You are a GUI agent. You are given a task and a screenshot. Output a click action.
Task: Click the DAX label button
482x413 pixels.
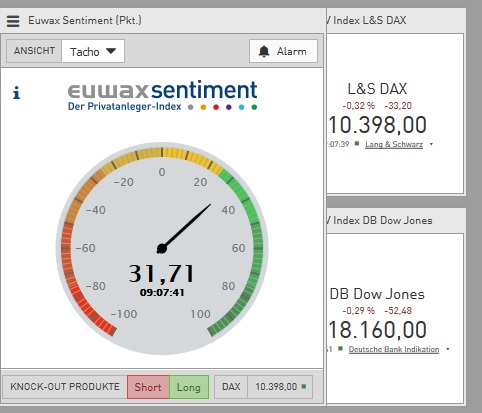[x=231, y=387]
